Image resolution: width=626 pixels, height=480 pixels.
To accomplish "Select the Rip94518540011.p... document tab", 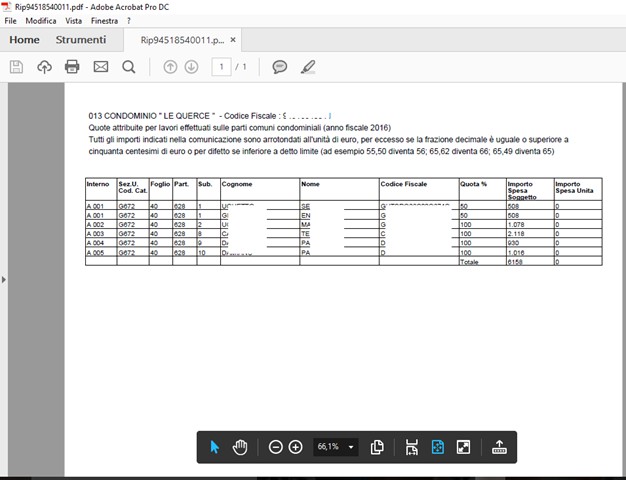I will [x=182, y=40].
